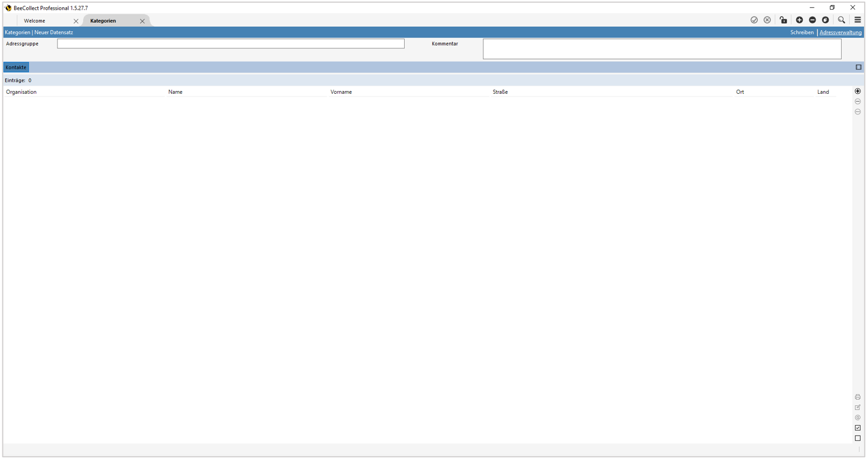
Task: Create a new record with the plus icon
Action: [x=800, y=20]
